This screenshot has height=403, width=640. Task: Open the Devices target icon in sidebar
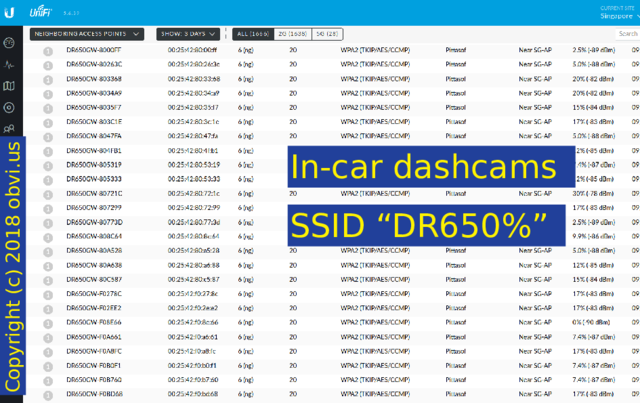[x=9, y=107]
